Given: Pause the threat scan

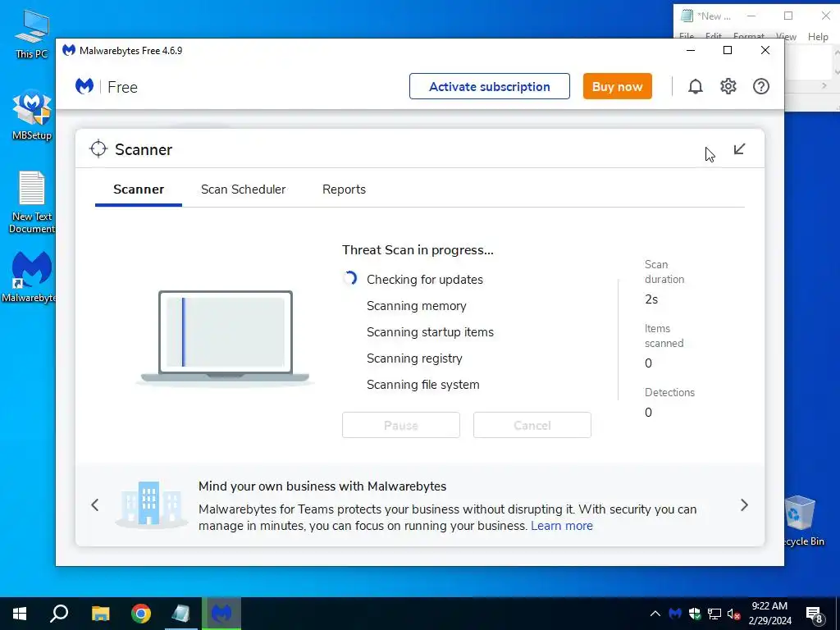Looking at the screenshot, I should point(400,426).
